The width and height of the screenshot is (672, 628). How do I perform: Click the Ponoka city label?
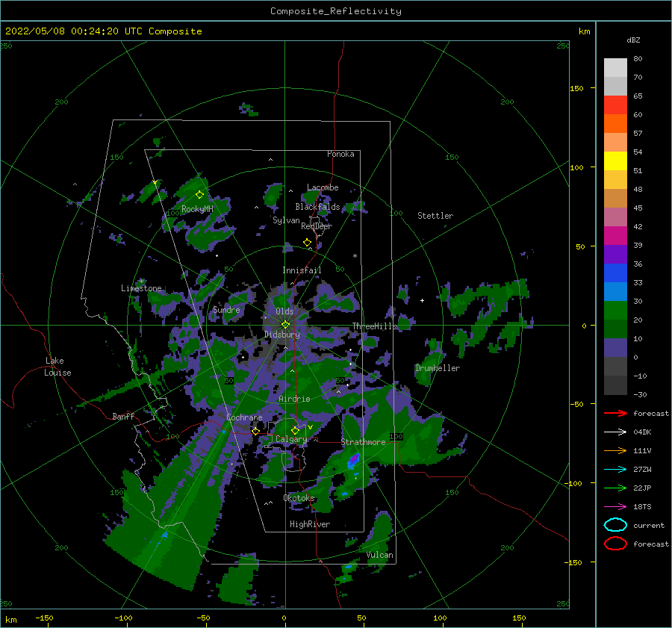(x=340, y=154)
